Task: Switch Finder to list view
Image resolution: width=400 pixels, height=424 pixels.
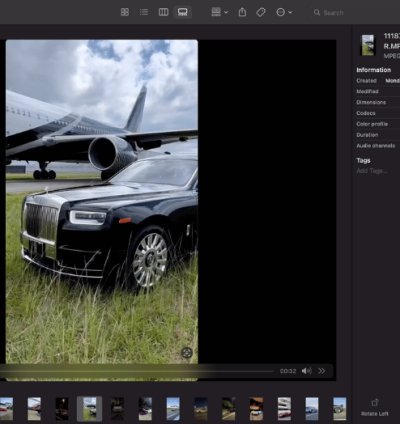Action: click(144, 12)
